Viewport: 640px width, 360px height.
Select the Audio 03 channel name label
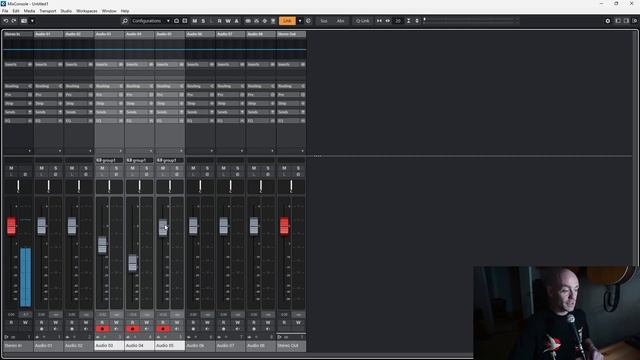(x=109, y=346)
